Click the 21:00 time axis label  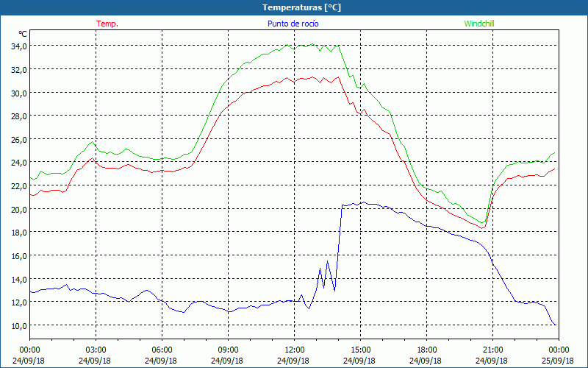(x=492, y=350)
